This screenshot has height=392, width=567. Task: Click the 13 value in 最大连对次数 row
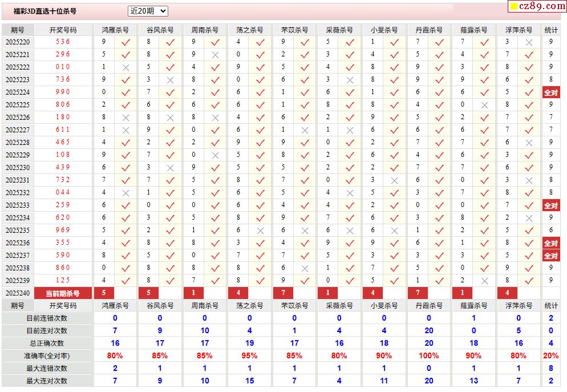click(473, 381)
